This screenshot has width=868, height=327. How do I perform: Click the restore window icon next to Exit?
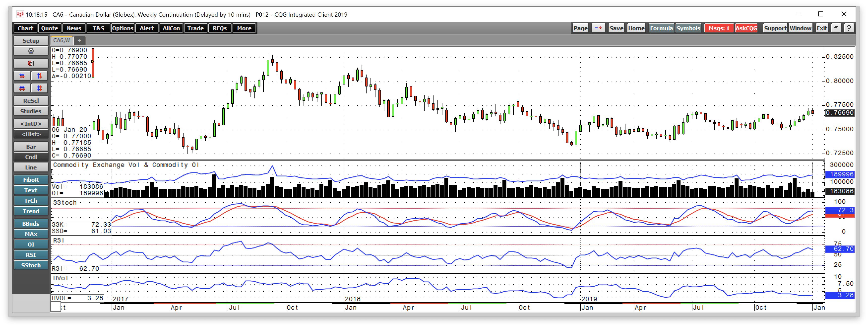836,28
